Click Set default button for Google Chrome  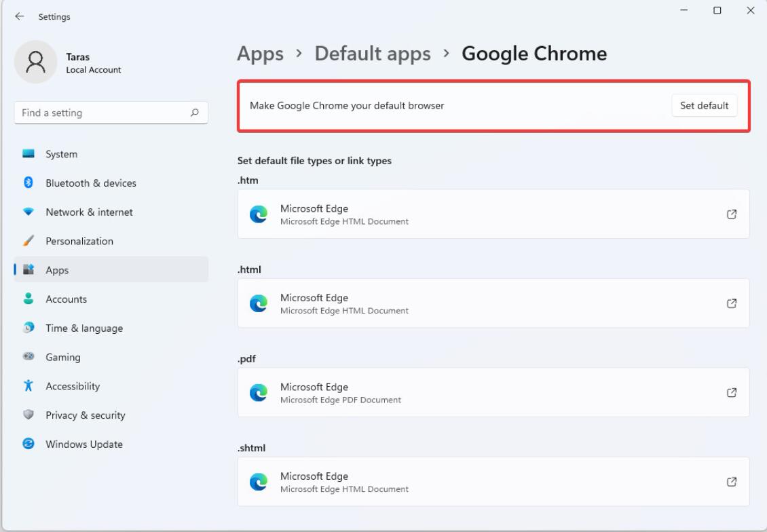pyautogui.click(x=704, y=106)
